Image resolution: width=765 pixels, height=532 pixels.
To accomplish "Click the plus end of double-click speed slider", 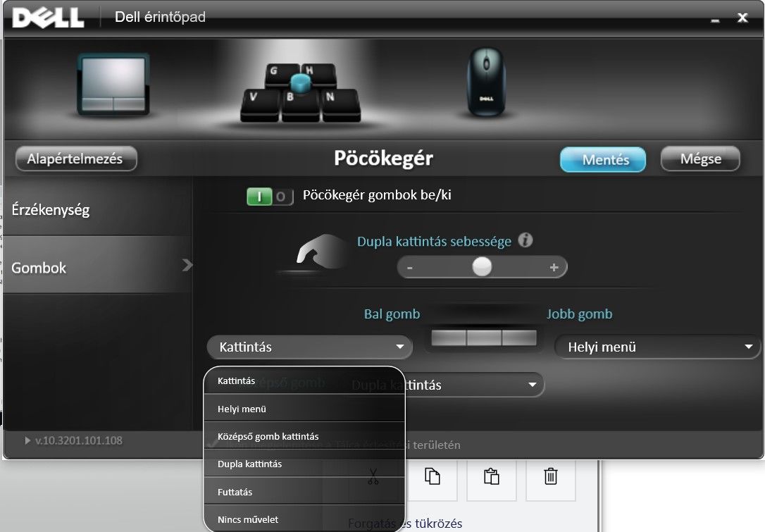I will click(554, 267).
